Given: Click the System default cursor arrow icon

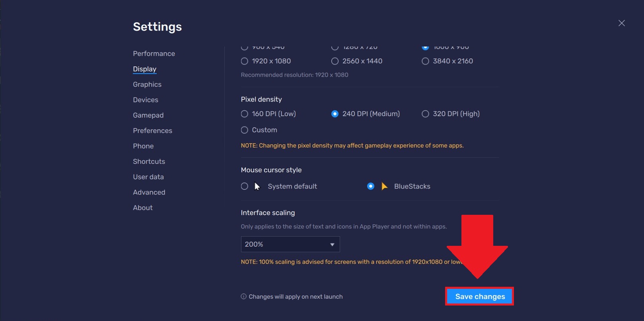Looking at the screenshot, I should pos(257,186).
